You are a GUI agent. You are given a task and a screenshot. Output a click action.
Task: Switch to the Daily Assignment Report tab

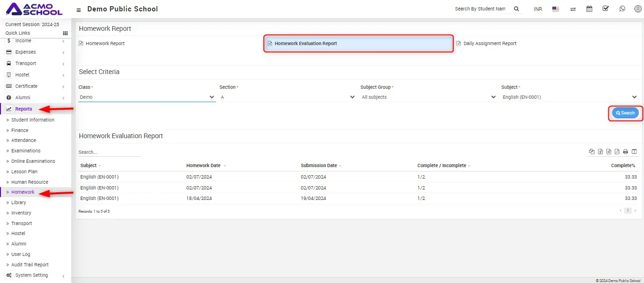tap(490, 43)
